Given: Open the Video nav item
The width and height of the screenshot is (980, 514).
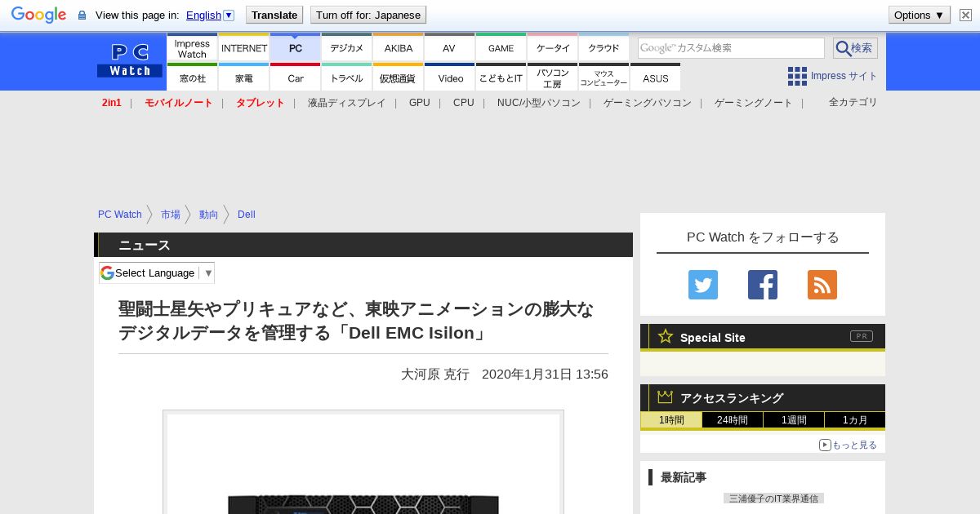Looking at the screenshot, I should (x=450, y=78).
